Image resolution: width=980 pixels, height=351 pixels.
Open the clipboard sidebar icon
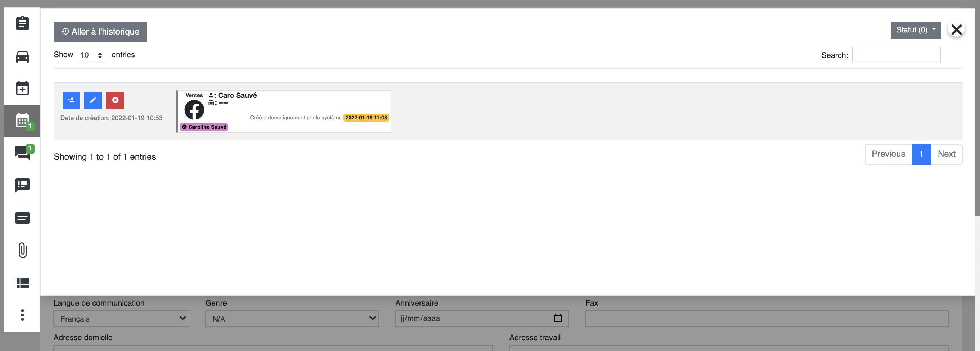click(x=22, y=23)
